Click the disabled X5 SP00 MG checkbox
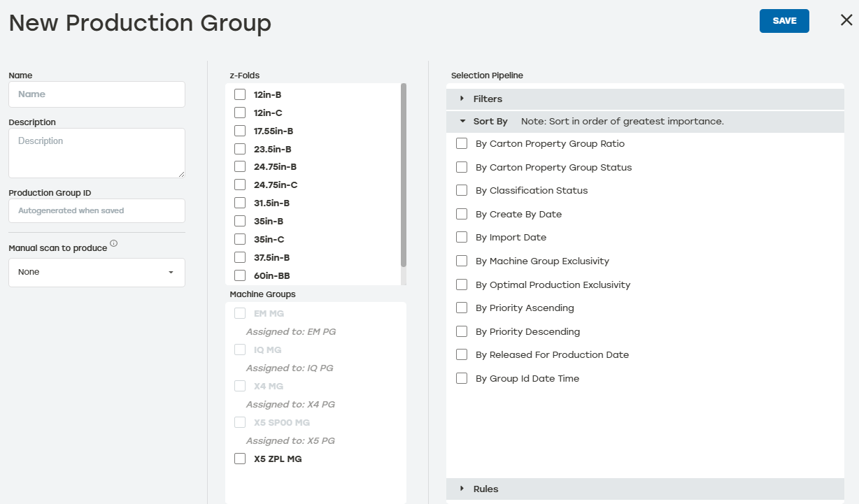 [240, 422]
